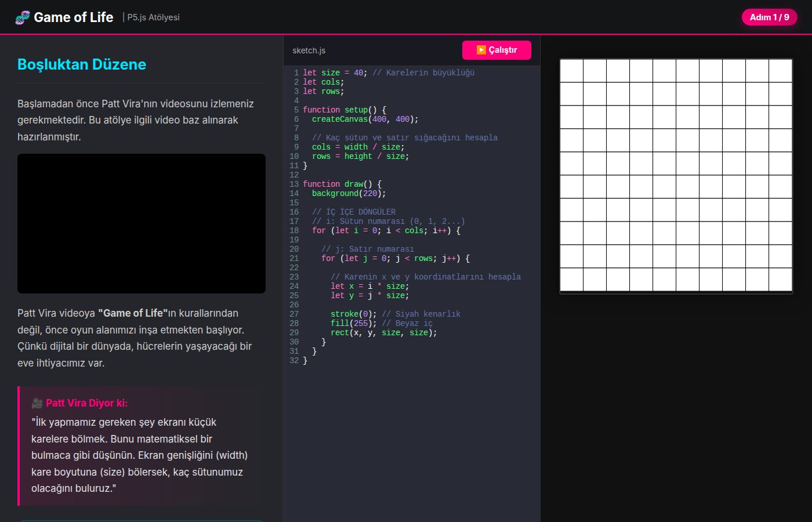
Task: Play the embedded Patt Vira video
Action: 142,223
